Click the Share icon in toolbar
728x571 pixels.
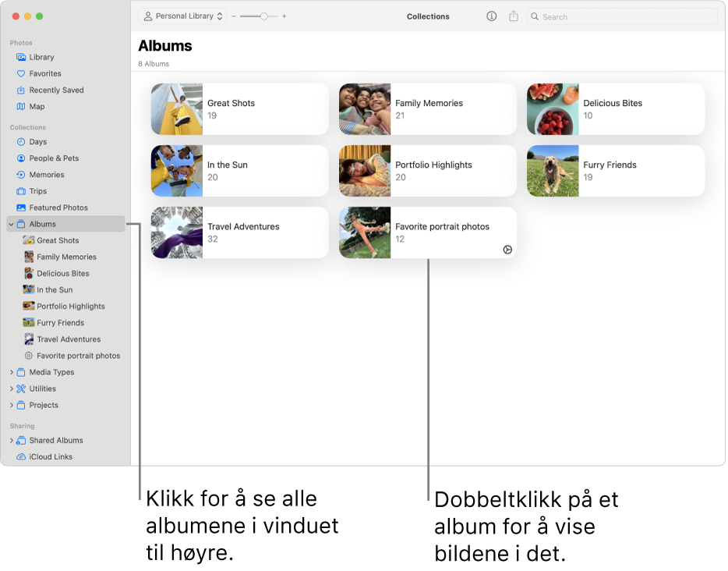click(514, 16)
